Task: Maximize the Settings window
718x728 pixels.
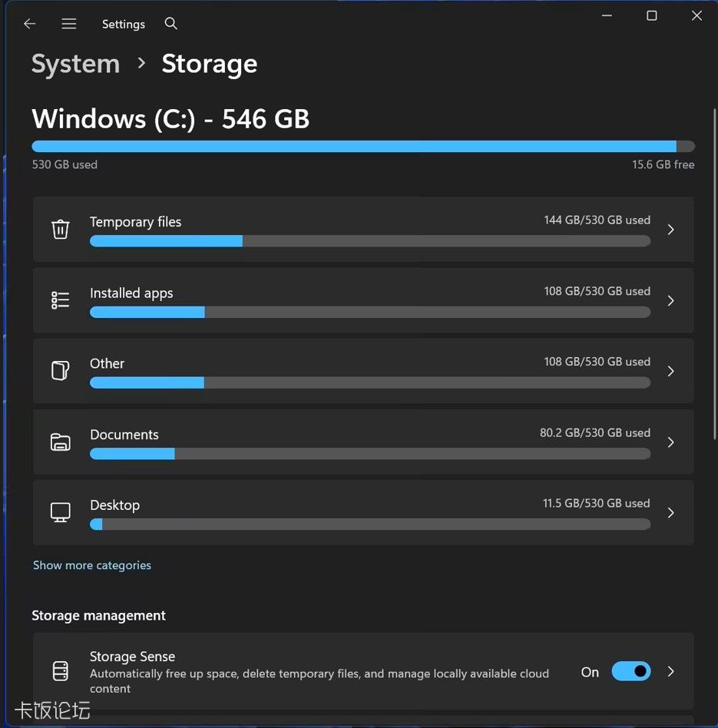Action: (651, 16)
